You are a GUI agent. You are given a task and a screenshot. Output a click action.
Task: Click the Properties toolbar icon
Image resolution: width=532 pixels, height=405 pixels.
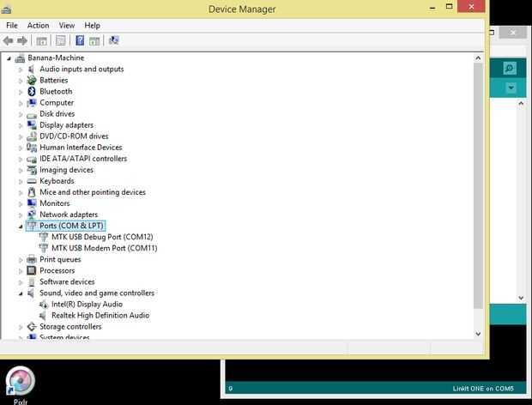pyautogui.click(x=61, y=40)
